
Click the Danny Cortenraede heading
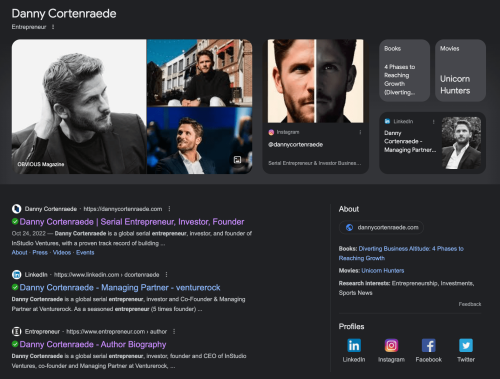tap(64, 14)
